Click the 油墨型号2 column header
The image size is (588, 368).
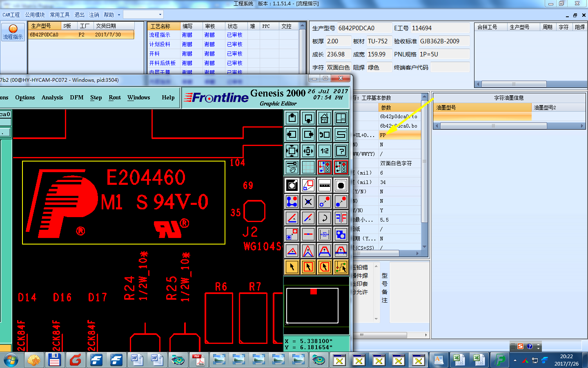coord(559,108)
